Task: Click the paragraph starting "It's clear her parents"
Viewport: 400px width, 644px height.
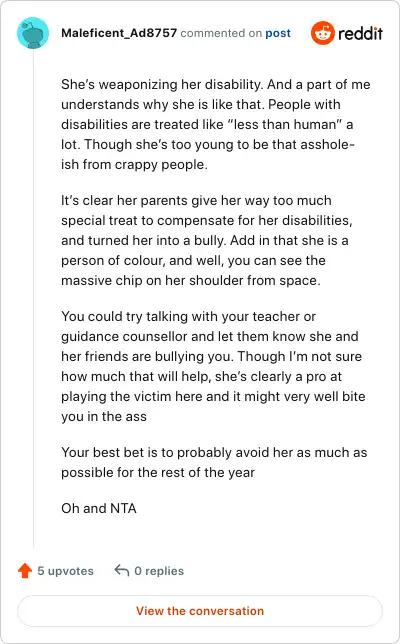Action: point(207,240)
